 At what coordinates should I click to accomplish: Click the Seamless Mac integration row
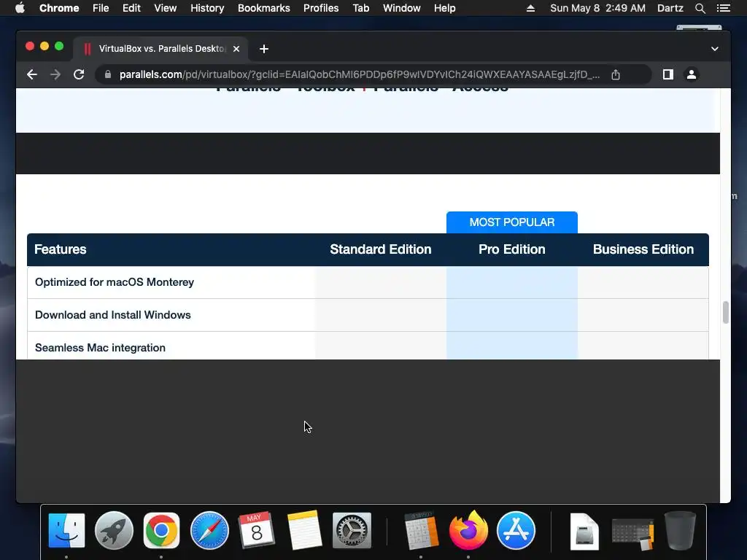pyautogui.click(x=368, y=346)
